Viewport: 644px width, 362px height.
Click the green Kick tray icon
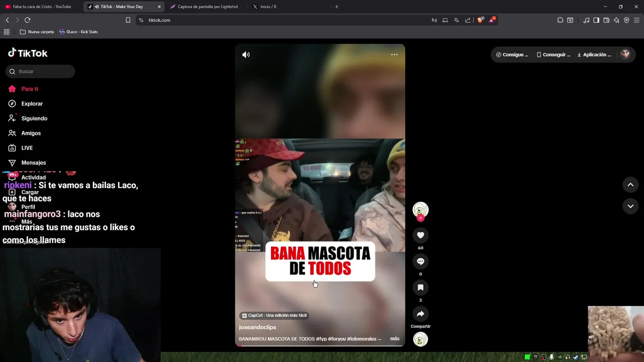tap(527, 357)
